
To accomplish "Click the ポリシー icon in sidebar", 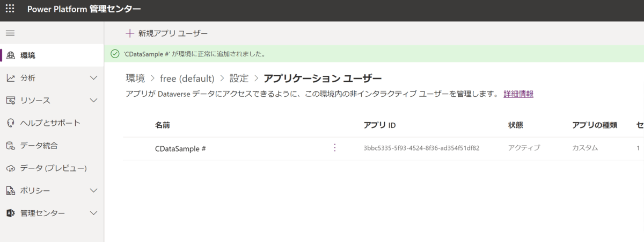I will (x=10, y=191).
